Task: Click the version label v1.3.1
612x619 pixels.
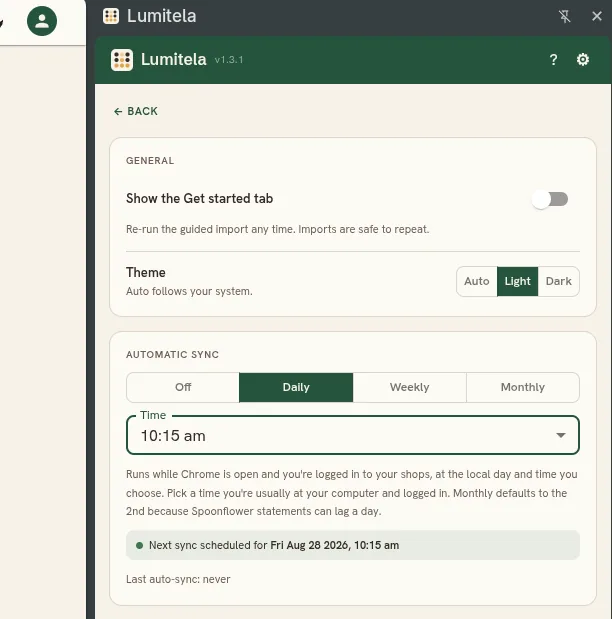Action: pyautogui.click(x=229, y=60)
